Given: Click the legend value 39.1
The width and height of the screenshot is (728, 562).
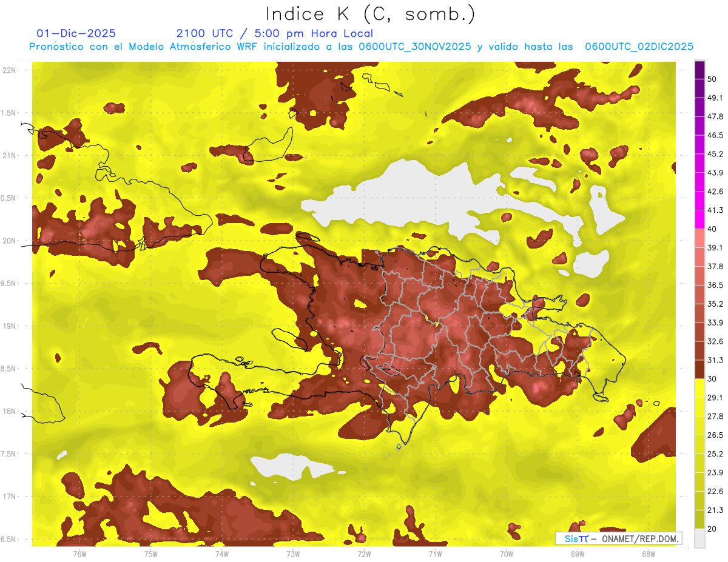Looking at the screenshot, I should click(715, 248).
